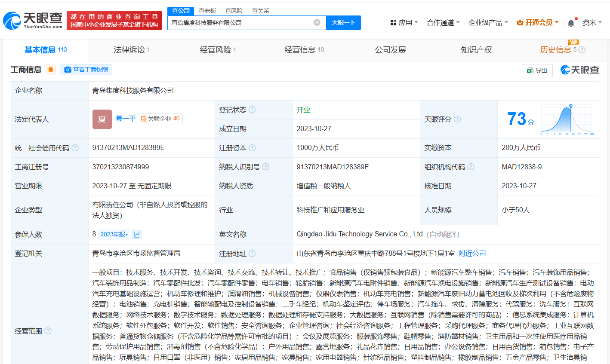This screenshot has height=364, width=610.
Task: Click registration number 370213230874999
Action: [120, 167]
